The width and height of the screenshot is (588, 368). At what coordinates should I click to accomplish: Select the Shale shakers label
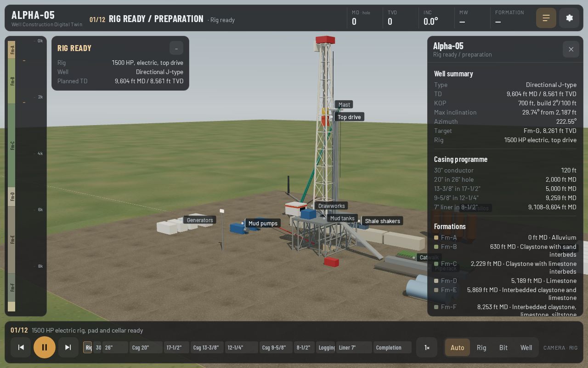[x=382, y=221]
